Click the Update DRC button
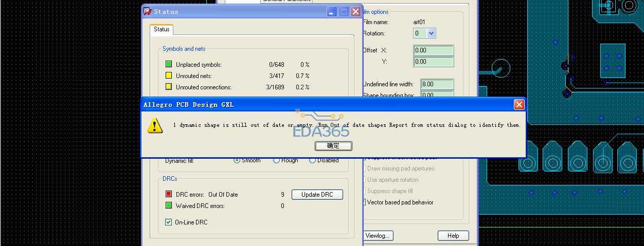This screenshot has width=644, height=246. pyautogui.click(x=317, y=195)
